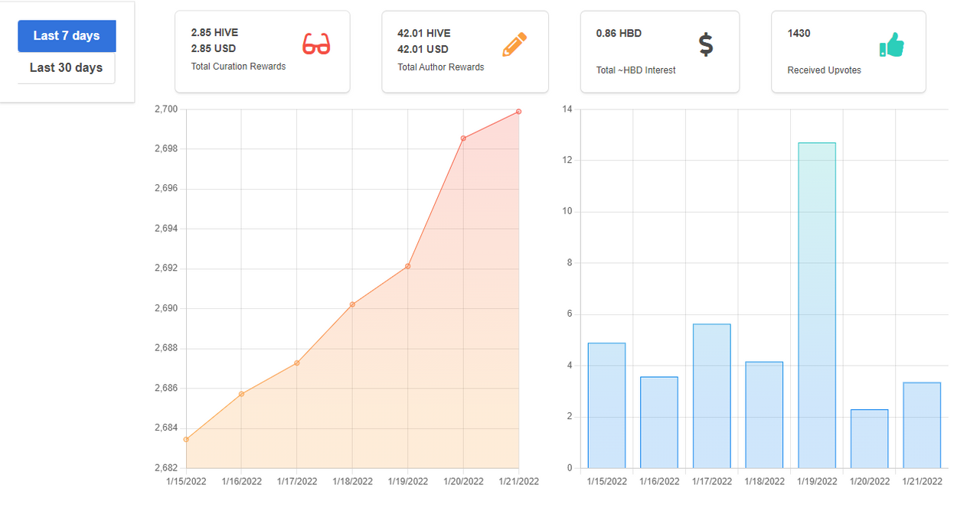Image resolution: width=980 pixels, height=514 pixels.
Task: Click the bar for 1/21/2022
Action: coord(922,425)
